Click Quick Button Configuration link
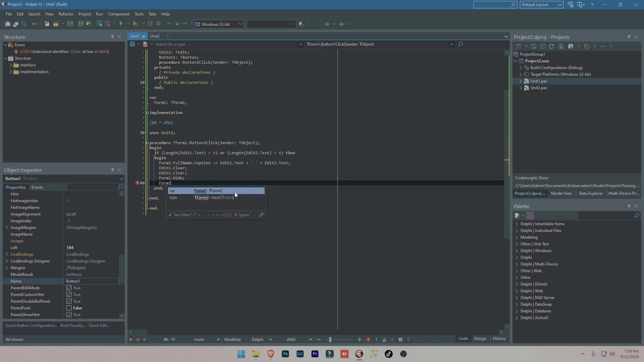This screenshot has width=644, height=362. [x=31, y=325]
